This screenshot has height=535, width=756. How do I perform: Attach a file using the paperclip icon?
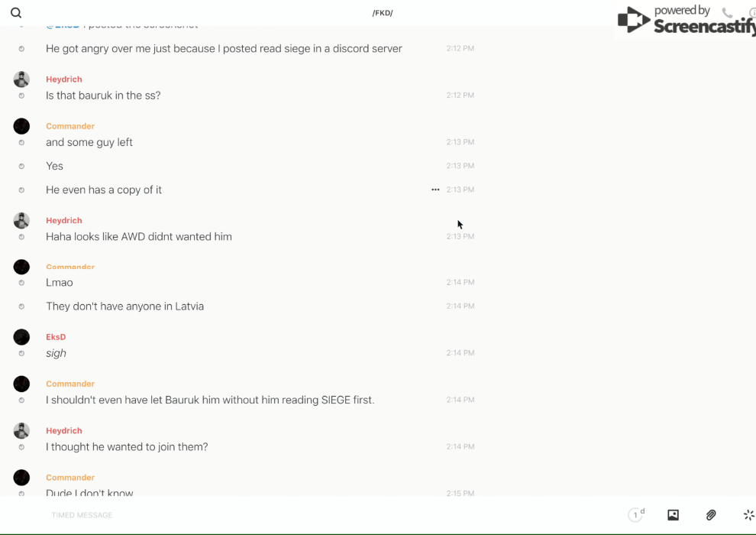711,515
